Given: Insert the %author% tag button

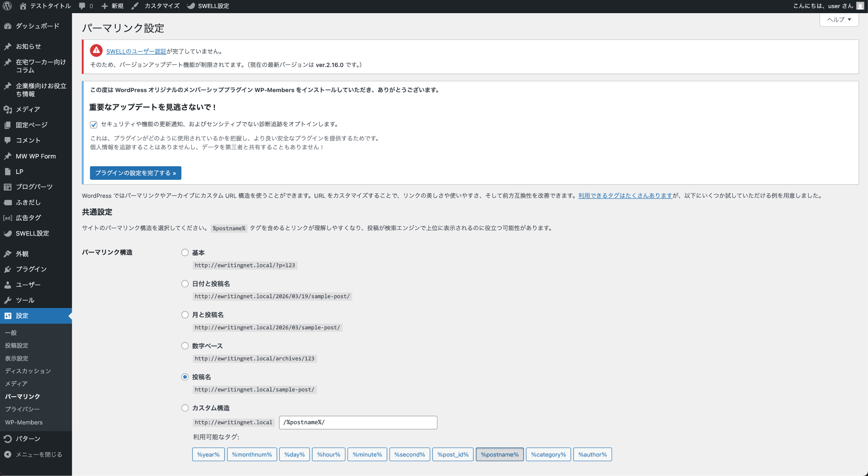Looking at the screenshot, I should click(x=593, y=454).
